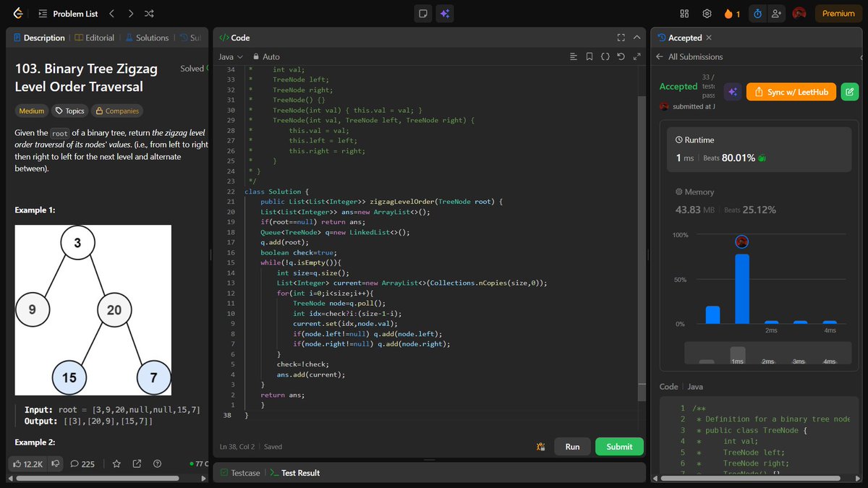
Task: Click the LeetCode logo icon
Action: click(x=18, y=13)
